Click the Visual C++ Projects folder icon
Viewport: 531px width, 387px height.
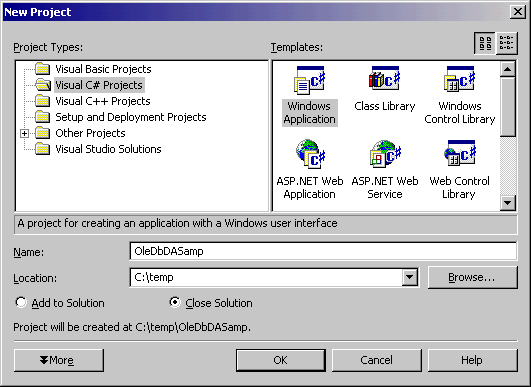pyautogui.click(x=43, y=101)
